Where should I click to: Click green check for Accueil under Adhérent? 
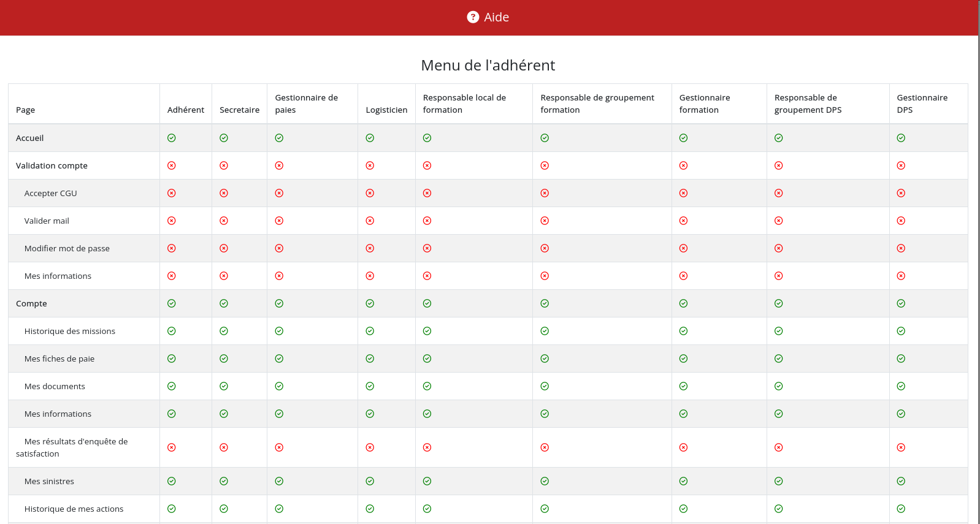pyautogui.click(x=172, y=138)
